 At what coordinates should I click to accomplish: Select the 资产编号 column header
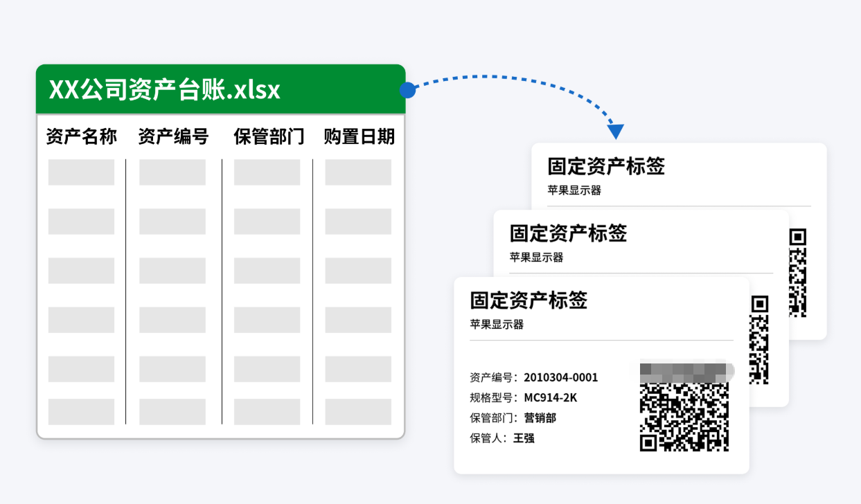point(173,136)
